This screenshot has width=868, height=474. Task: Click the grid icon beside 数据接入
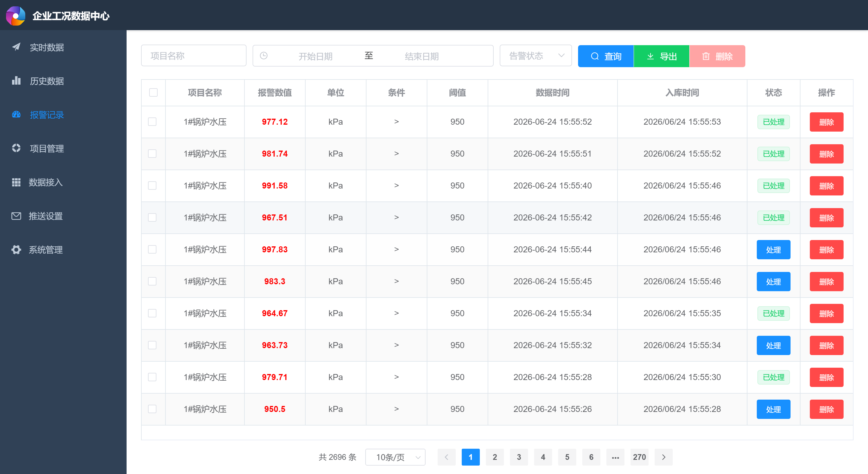pos(16,182)
